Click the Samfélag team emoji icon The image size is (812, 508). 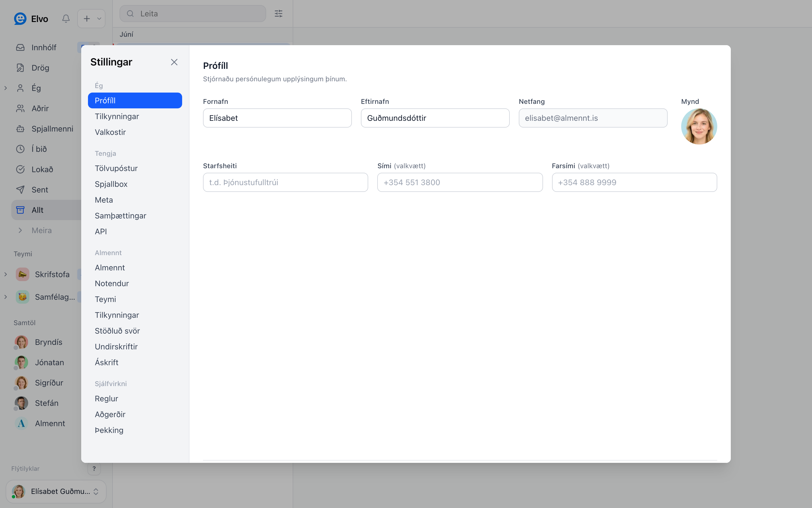[x=23, y=297]
